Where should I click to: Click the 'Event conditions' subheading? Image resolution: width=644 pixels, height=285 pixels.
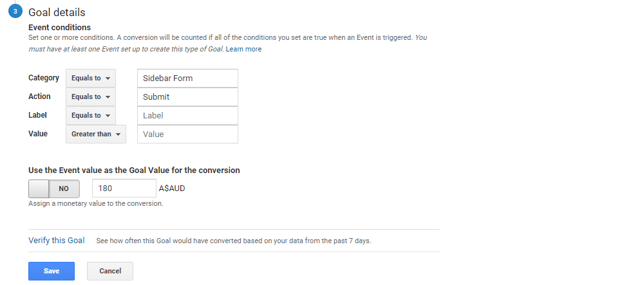coord(59,28)
